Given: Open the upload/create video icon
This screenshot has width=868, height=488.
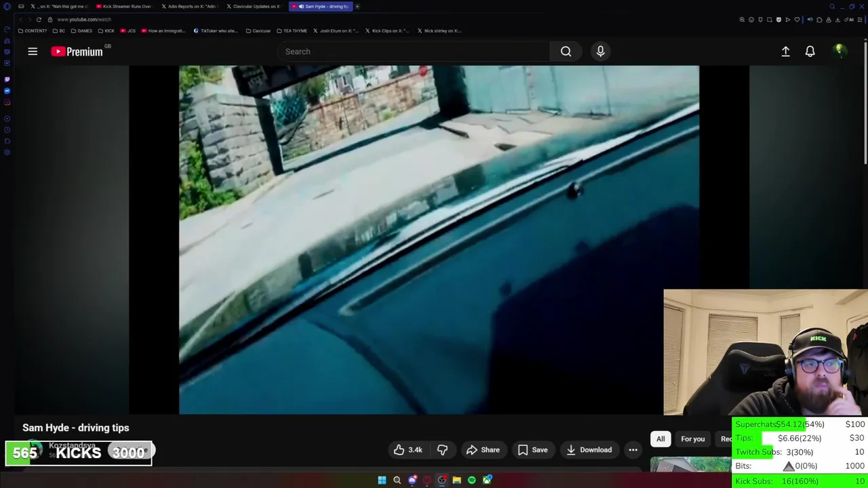Looking at the screenshot, I should [785, 52].
